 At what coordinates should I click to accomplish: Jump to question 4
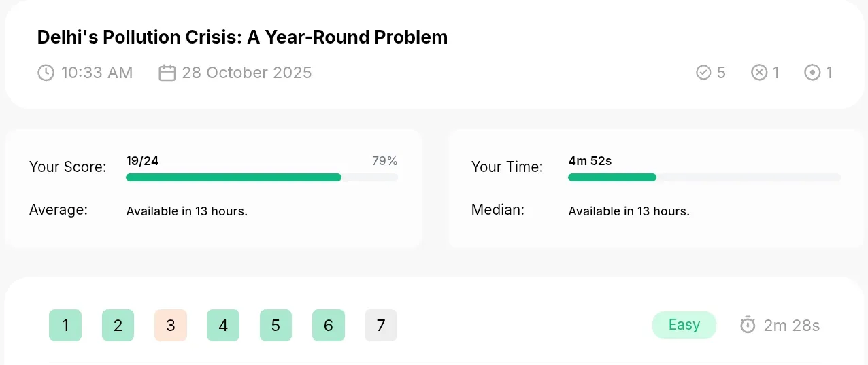tap(223, 325)
